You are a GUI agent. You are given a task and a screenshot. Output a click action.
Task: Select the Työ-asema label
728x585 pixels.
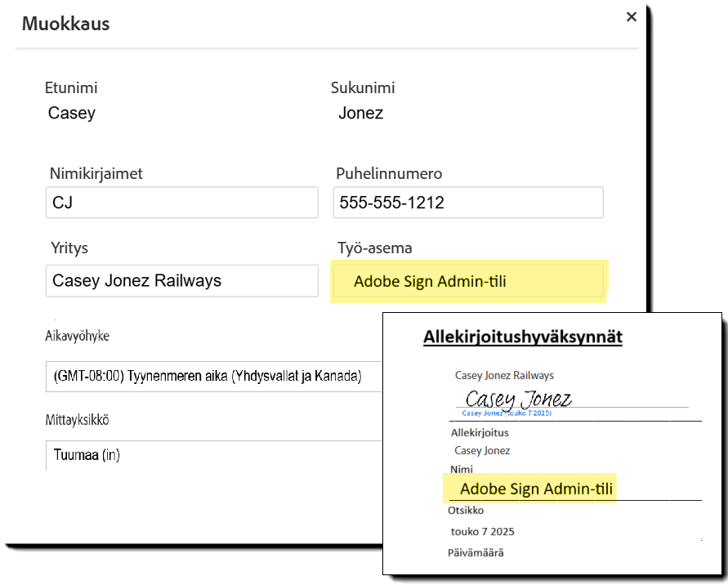[x=375, y=248]
